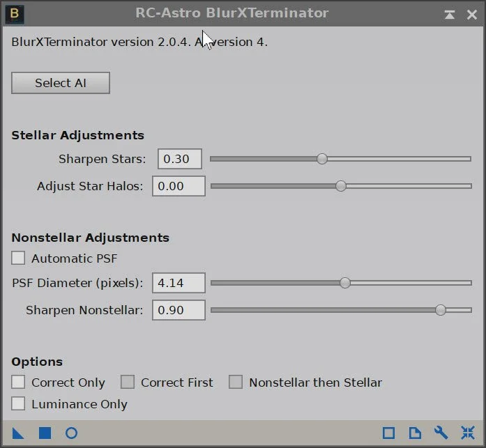Close the BlurXTerminator window
This screenshot has width=486, height=448.
472,14
